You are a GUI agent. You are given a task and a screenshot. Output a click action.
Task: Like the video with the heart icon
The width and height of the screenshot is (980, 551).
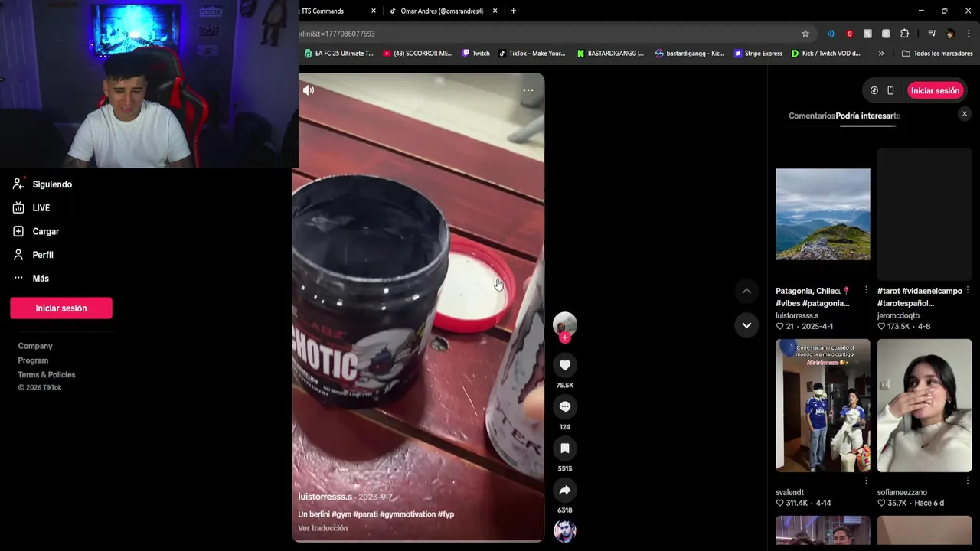[565, 365]
